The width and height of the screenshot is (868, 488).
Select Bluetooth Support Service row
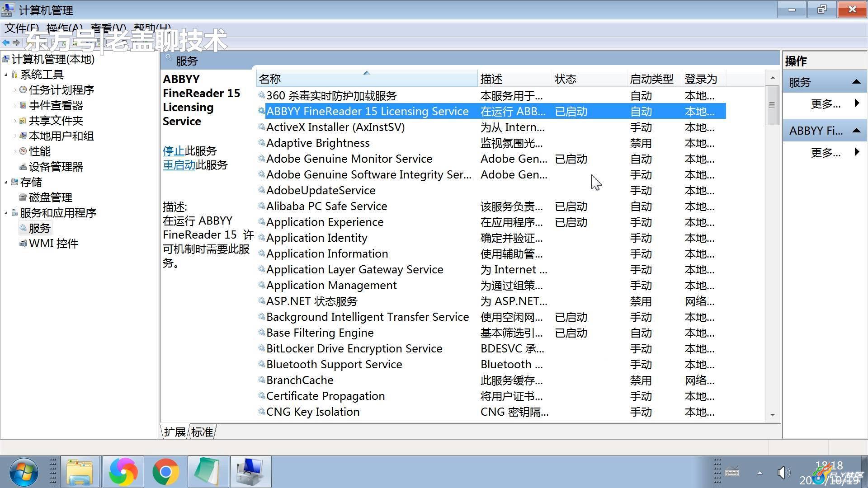click(491, 364)
